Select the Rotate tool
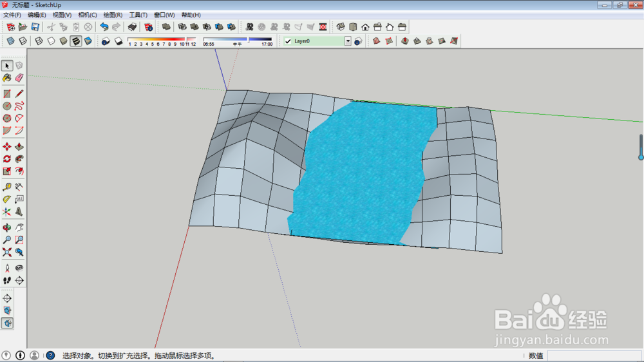644x362 pixels. (x=7, y=159)
